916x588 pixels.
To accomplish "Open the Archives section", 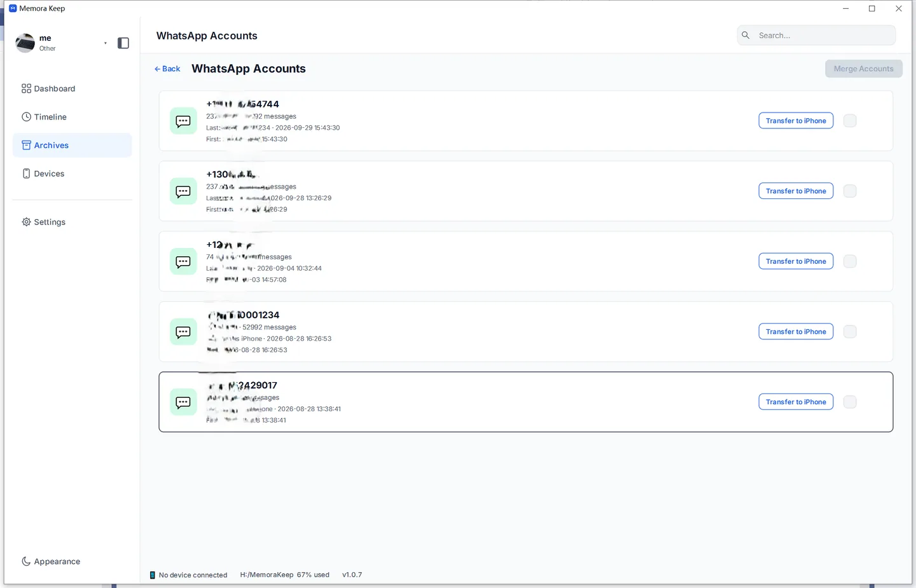I will 72,145.
